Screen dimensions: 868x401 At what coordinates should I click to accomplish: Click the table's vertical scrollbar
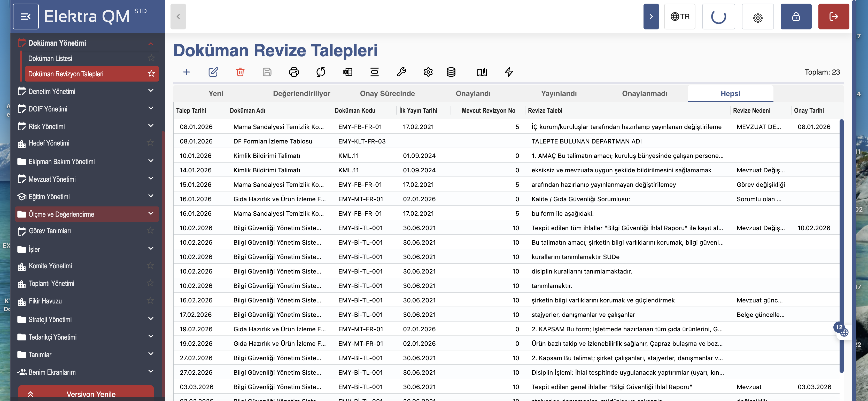(841, 246)
